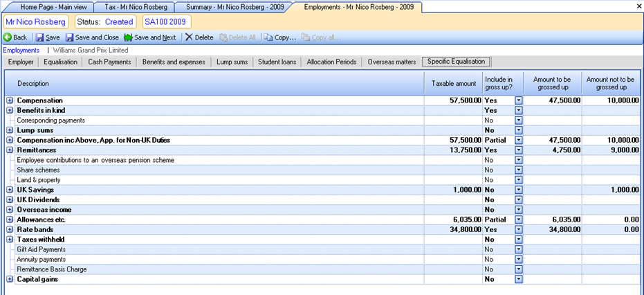Select the Annuity payments row description
The width and height of the screenshot is (644, 295).
tap(41, 260)
